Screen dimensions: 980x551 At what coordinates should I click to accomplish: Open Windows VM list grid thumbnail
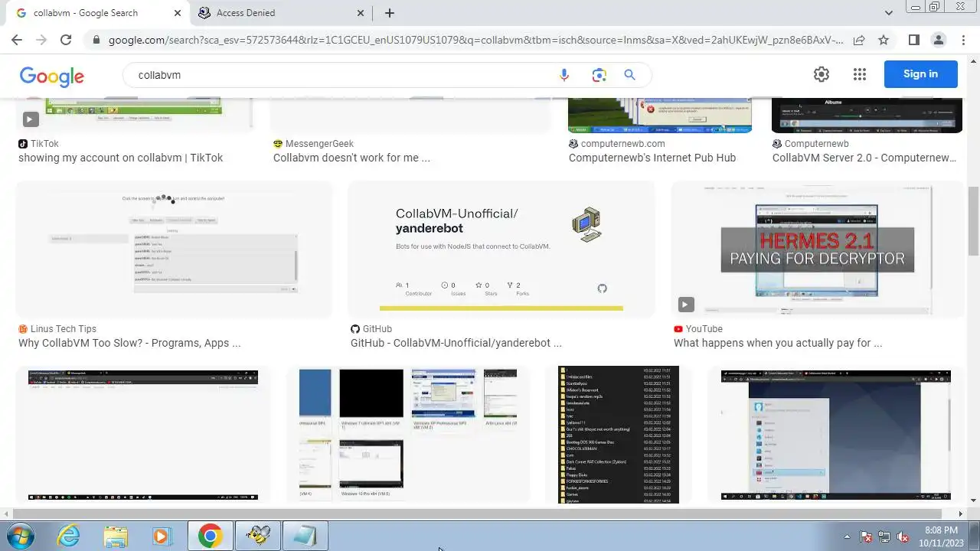click(408, 435)
